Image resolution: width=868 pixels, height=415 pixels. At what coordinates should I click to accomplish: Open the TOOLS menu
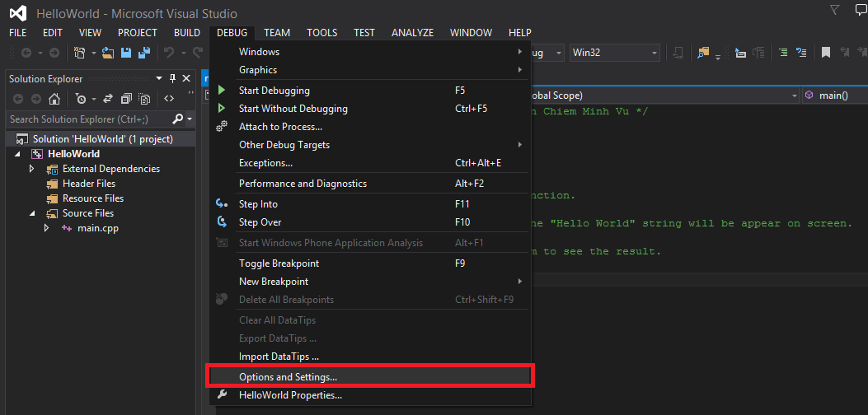pos(322,33)
